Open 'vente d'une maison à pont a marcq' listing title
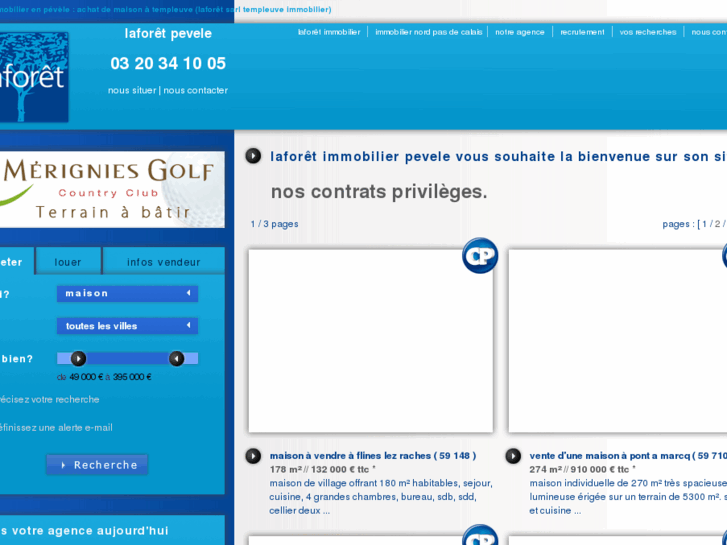This screenshot has width=727, height=545. pos(628,456)
